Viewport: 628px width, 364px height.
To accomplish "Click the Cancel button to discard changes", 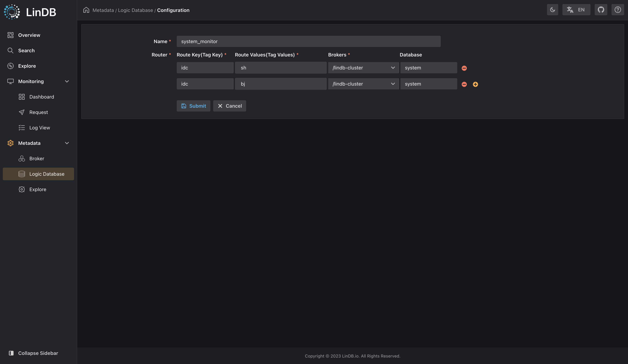I will [229, 106].
